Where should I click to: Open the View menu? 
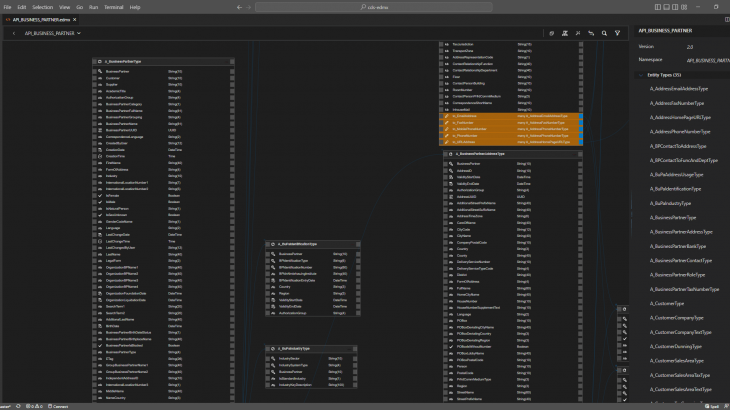coord(64,7)
